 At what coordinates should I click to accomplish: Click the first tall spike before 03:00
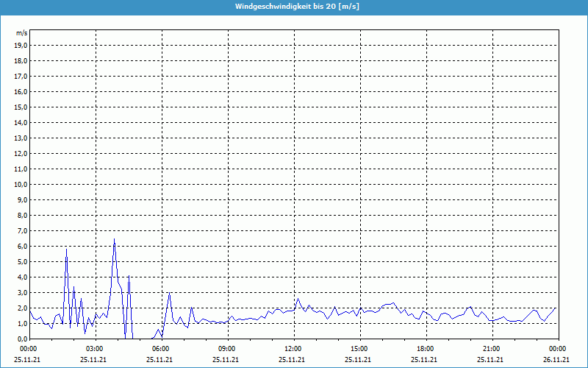[x=66, y=250]
